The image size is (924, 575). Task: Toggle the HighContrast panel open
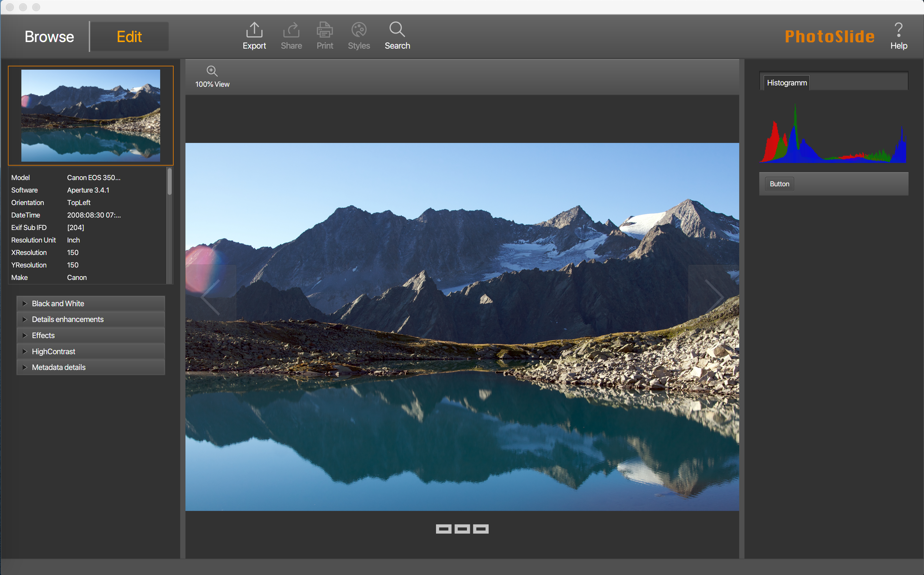(x=25, y=351)
